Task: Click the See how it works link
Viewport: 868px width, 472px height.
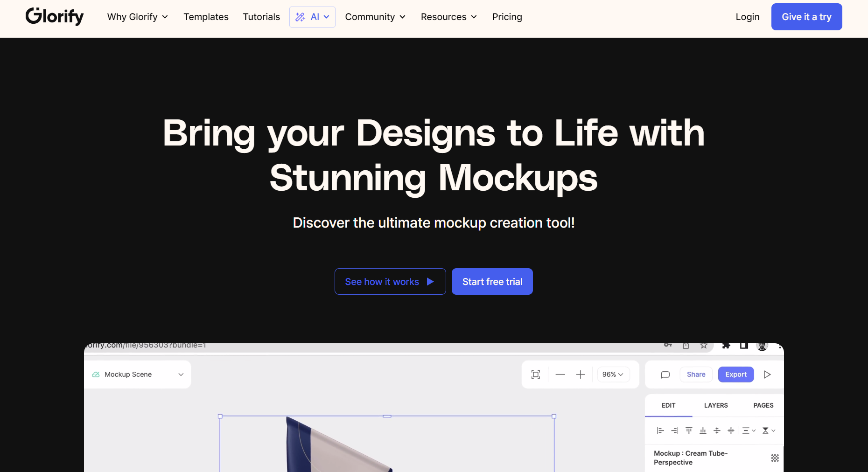Action: [x=390, y=281]
